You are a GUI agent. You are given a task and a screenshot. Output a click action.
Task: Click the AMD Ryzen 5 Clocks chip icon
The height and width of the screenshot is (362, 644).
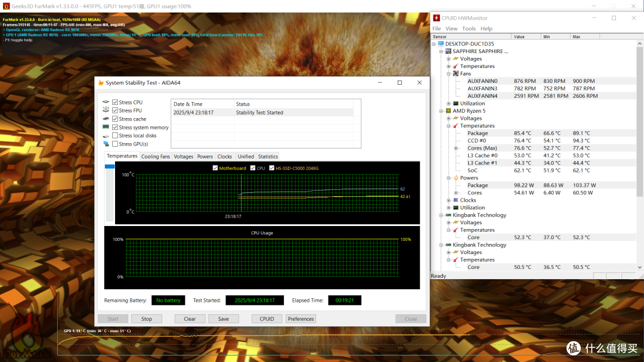click(x=456, y=200)
